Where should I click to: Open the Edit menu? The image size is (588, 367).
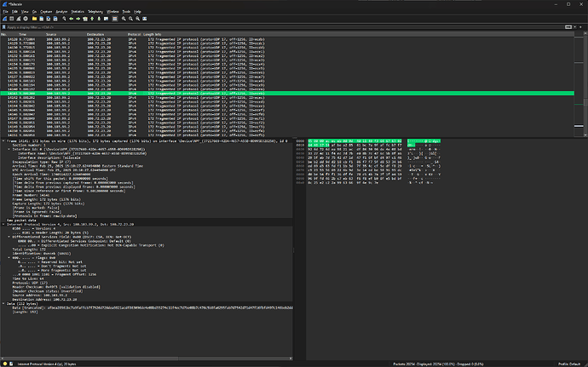[14, 12]
